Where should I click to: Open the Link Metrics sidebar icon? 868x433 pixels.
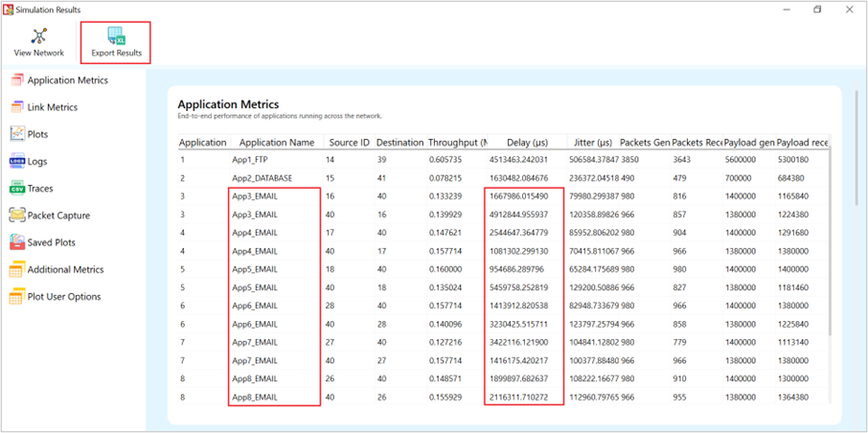17,107
